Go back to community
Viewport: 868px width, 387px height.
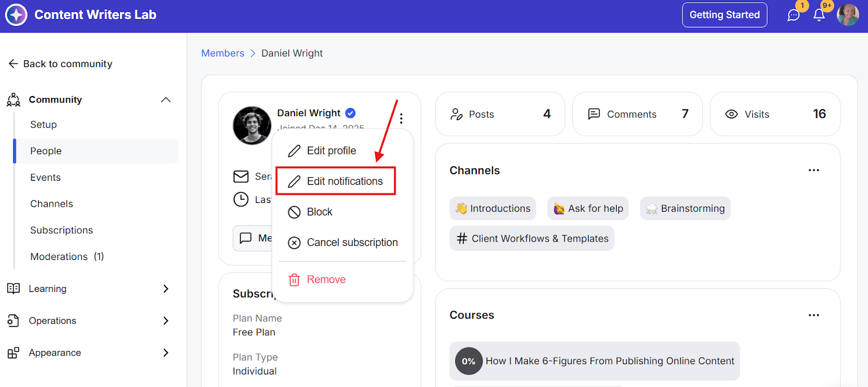(x=60, y=64)
